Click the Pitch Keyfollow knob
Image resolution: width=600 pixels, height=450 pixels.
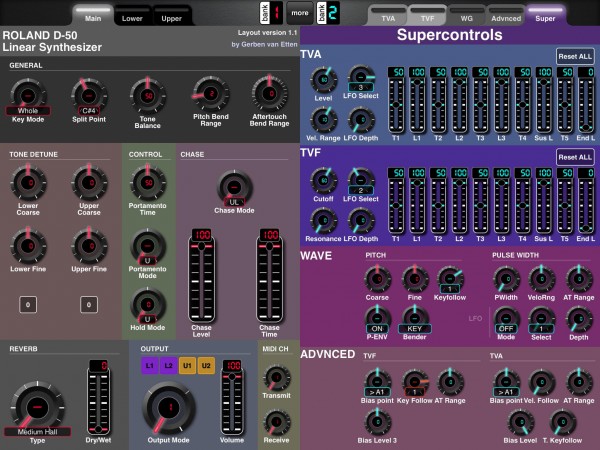[450, 279]
